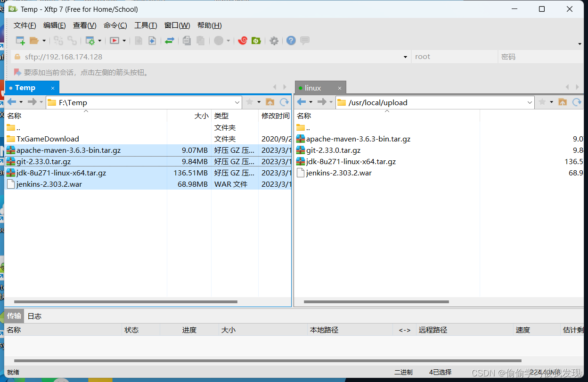
Task: Select local jenkins-2.303.2.war file
Action: tap(49, 184)
